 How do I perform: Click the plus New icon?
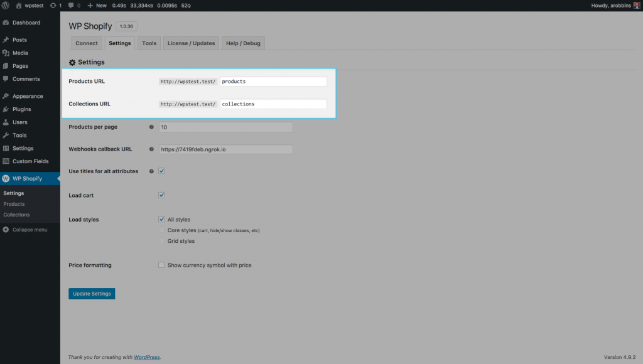point(90,5)
